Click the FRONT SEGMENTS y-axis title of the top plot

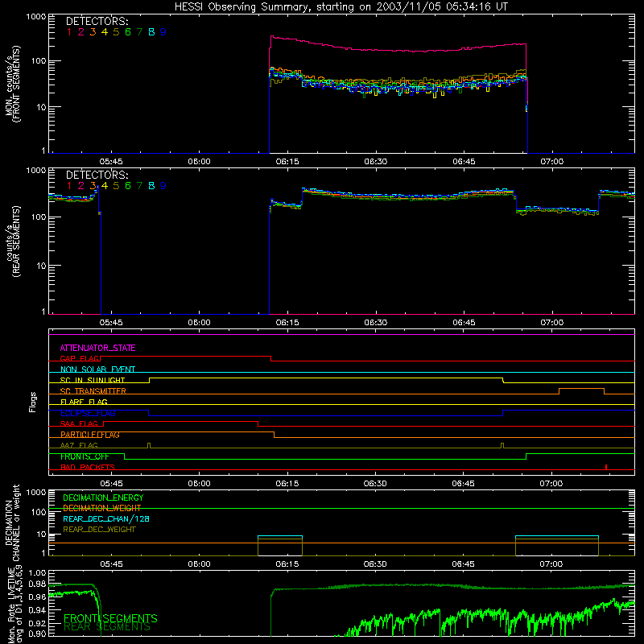point(16,85)
